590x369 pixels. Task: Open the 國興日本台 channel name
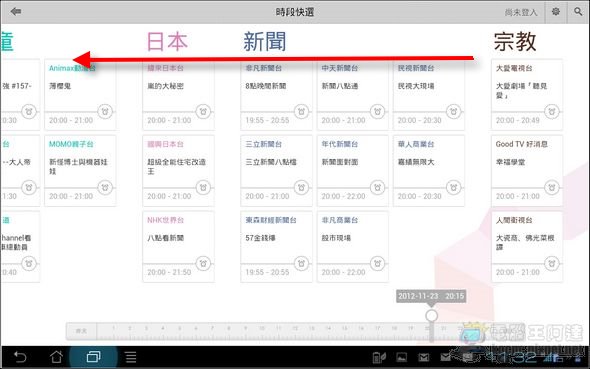click(x=166, y=144)
